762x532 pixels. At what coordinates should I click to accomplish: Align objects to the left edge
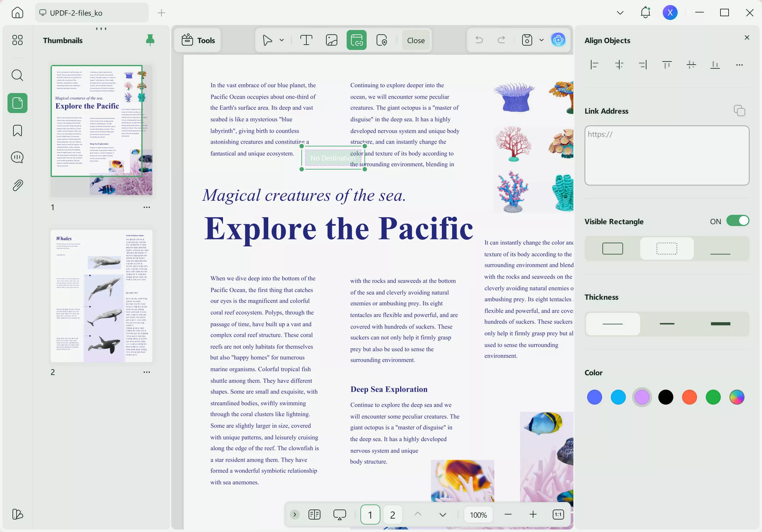(x=594, y=65)
